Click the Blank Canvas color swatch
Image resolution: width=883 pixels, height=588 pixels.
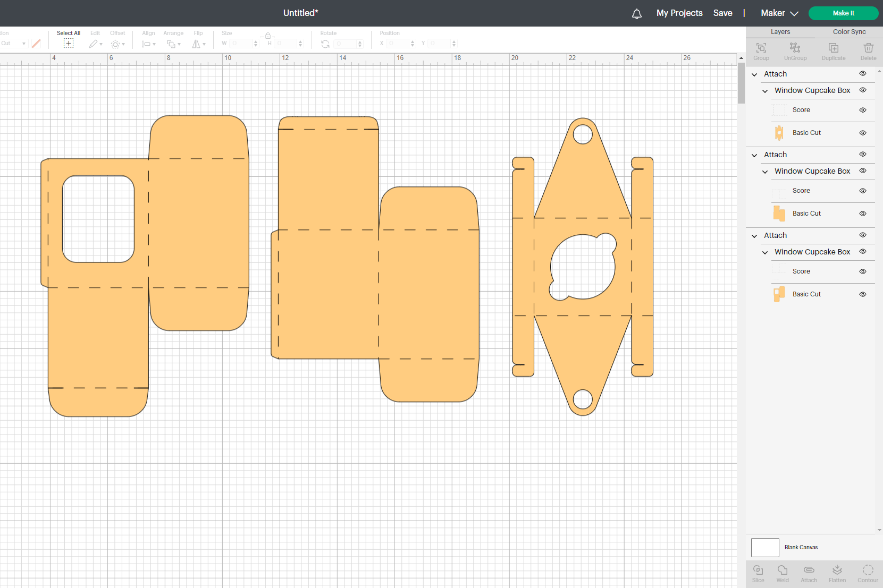coord(765,547)
